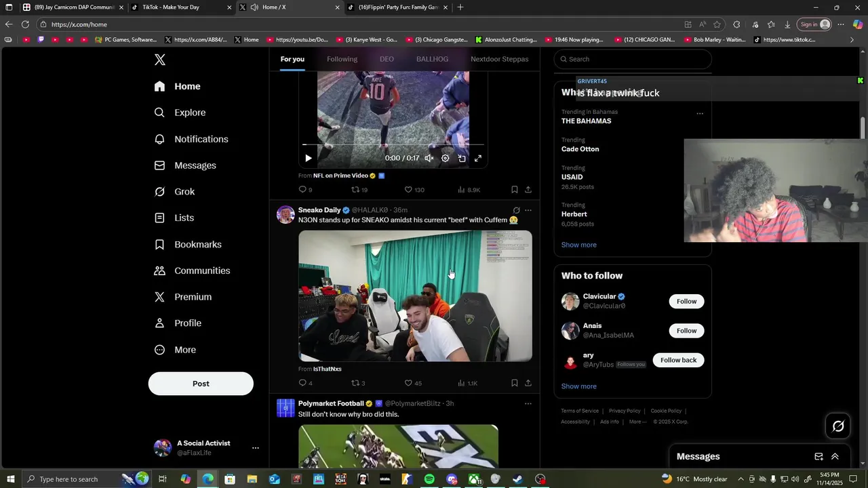
Task: Switch to the DEO tab
Action: [x=387, y=59]
